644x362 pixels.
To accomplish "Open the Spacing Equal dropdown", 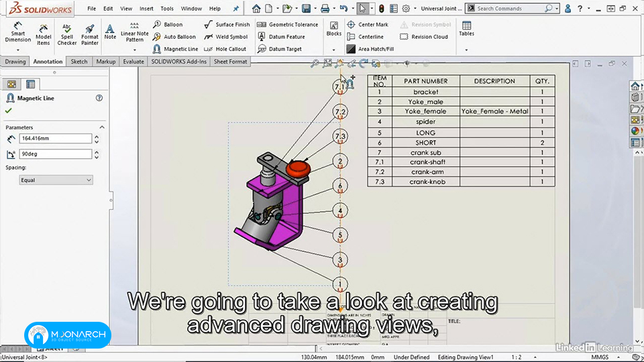I will [x=56, y=180].
